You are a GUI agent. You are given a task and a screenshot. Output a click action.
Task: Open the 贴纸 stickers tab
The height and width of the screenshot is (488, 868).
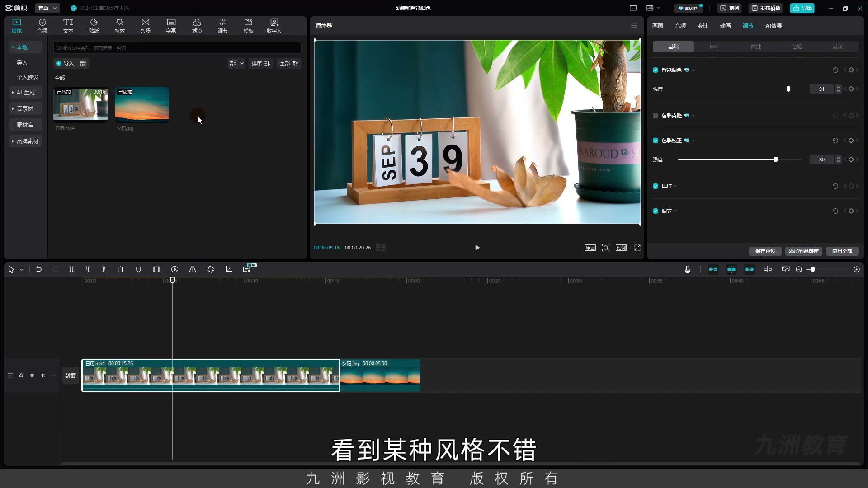(x=94, y=26)
